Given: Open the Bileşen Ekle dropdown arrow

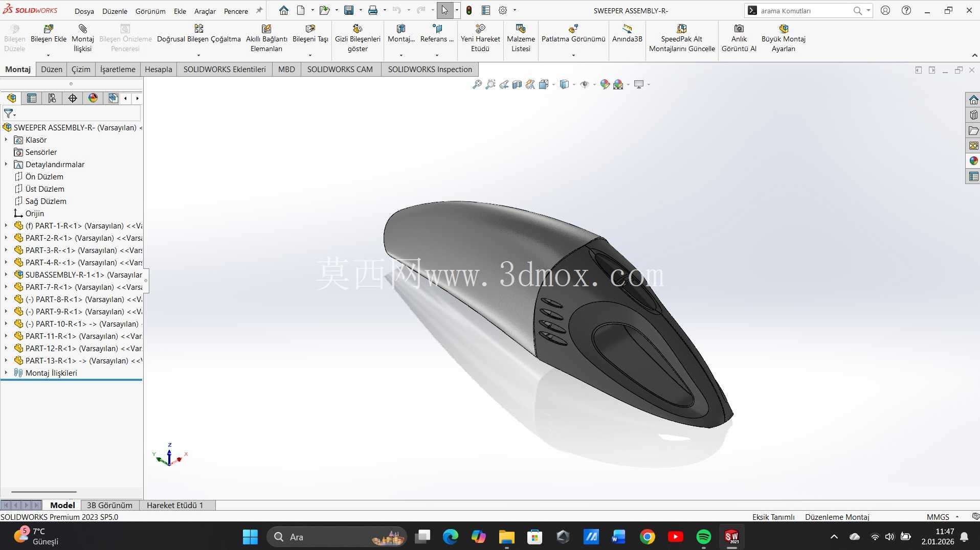Looking at the screenshot, I should 49,55.
